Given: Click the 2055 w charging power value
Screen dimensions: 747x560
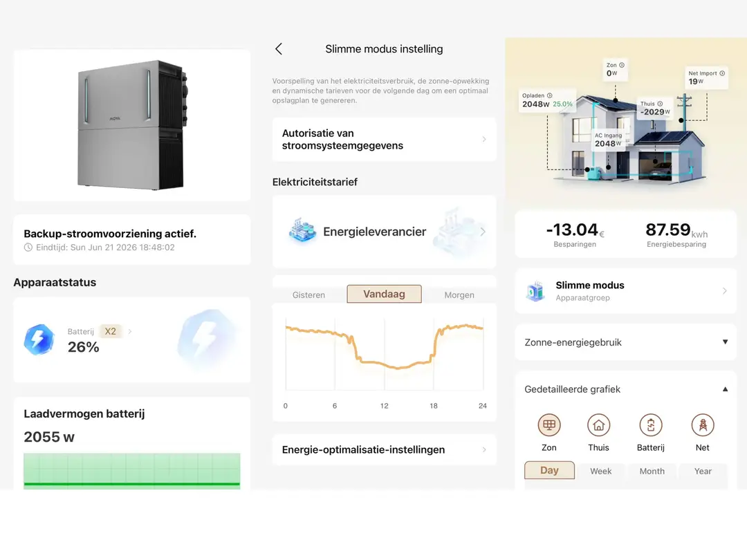Looking at the screenshot, I should click(x=49, y=437).
